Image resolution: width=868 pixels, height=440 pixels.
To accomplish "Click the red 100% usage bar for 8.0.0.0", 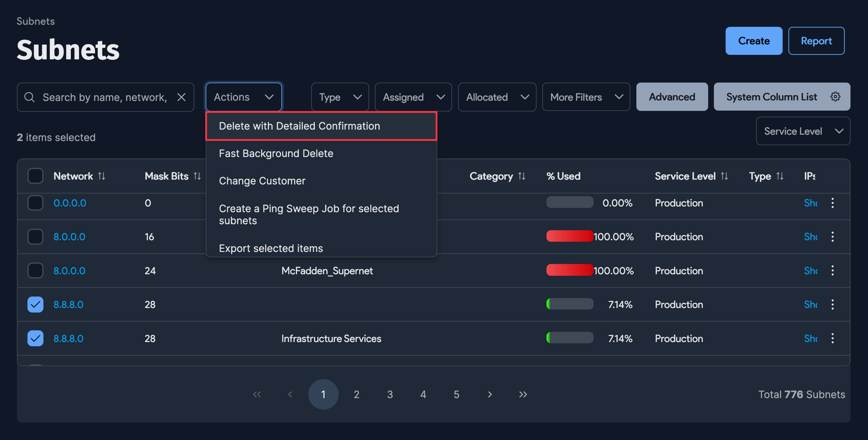I will click(x=569, y=236).
